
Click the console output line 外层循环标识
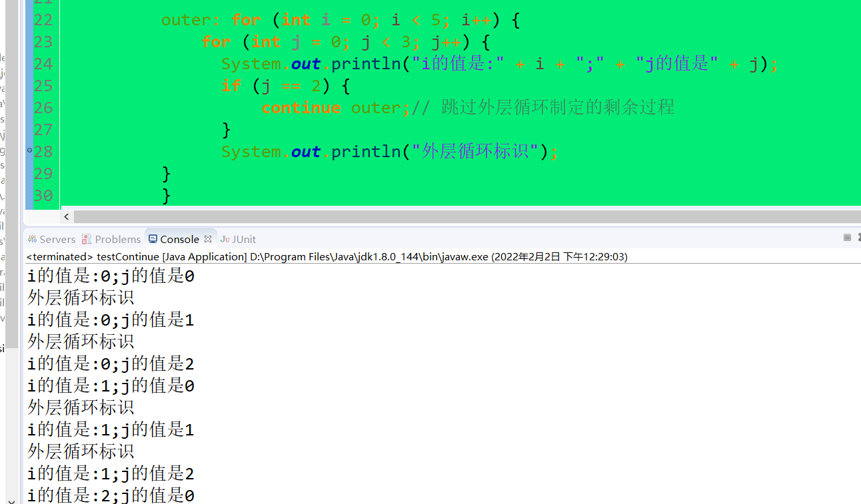(x=79, y=297)
